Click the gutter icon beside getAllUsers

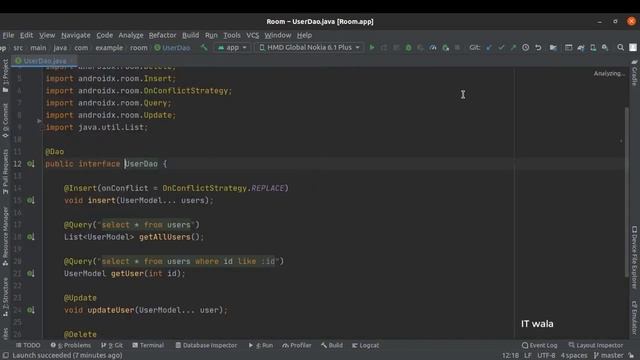31,237
